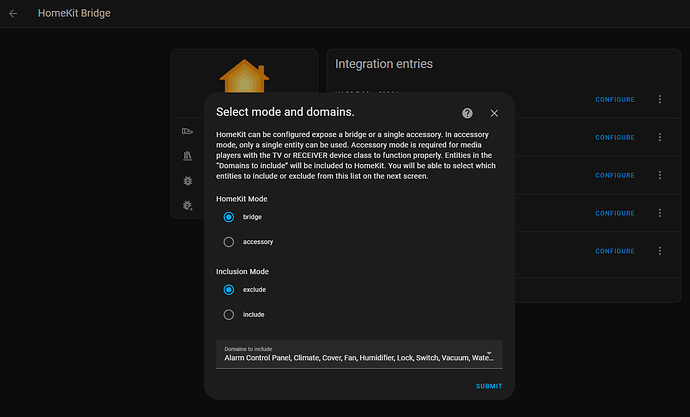Click the hand icon in integration card
The image size is (690, 417).
187,131
